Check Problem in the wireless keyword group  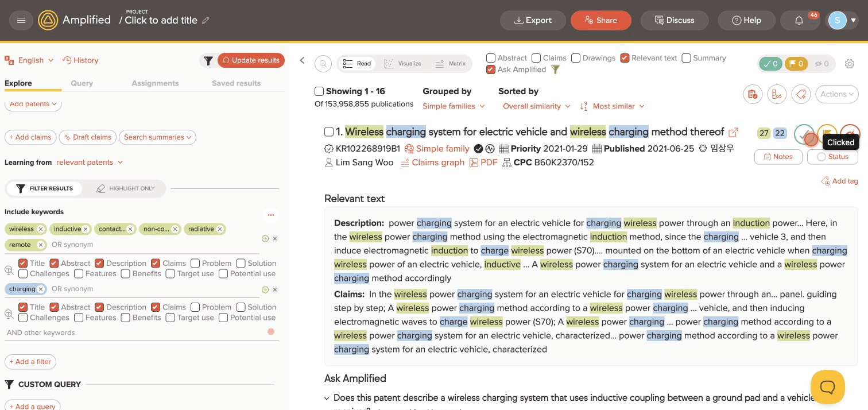click(195, 263)
